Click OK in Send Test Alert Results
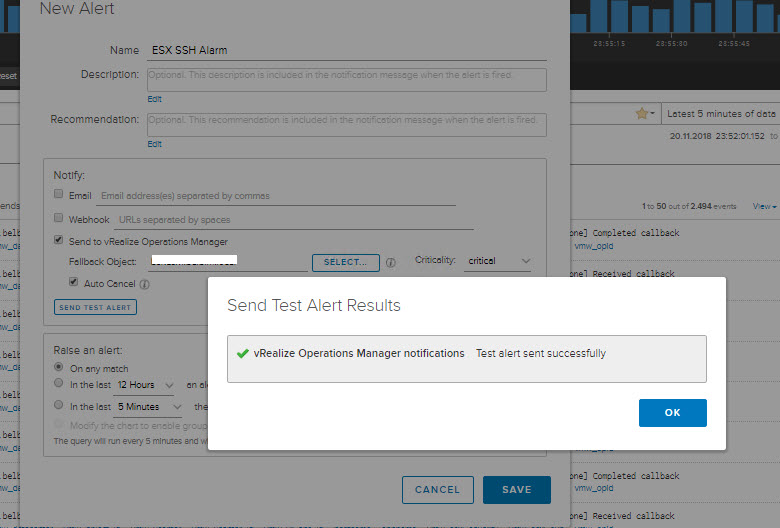This screenshot has width=780, height=528. point(672,412)
